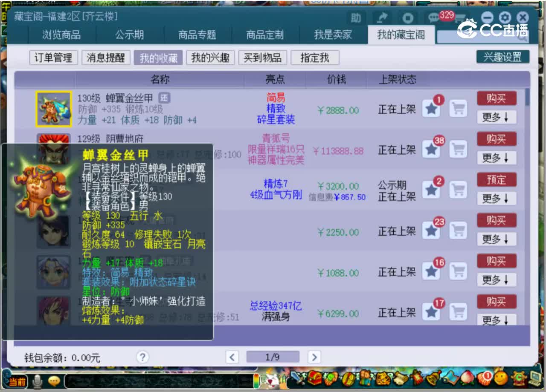This screenshot has width=546, height=392.
Task: Click the red lantern icon in game toolbar
Action: [x=418, y=378]
